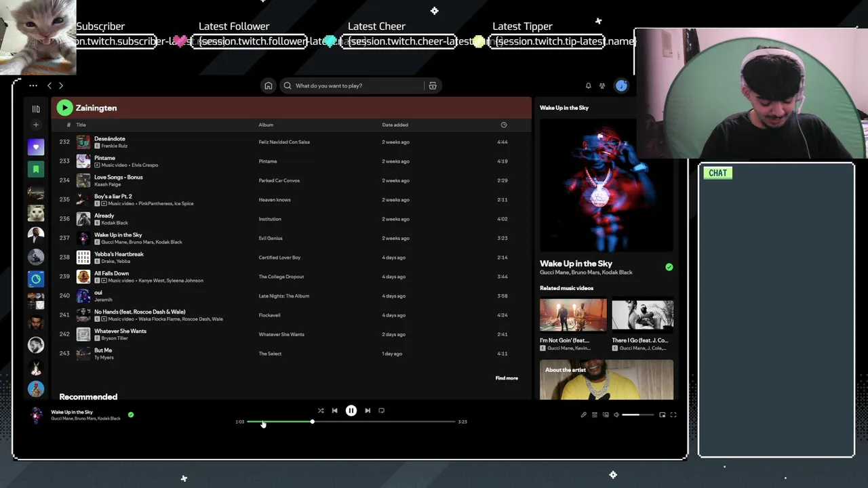
Task: Pause the current song
Action: (x=351, y=410)
